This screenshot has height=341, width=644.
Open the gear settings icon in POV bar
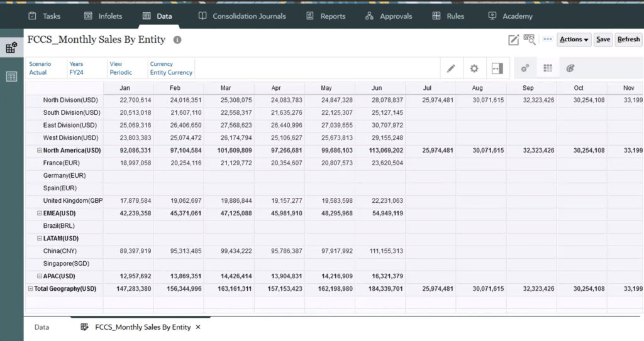click(x=474, y=68)
